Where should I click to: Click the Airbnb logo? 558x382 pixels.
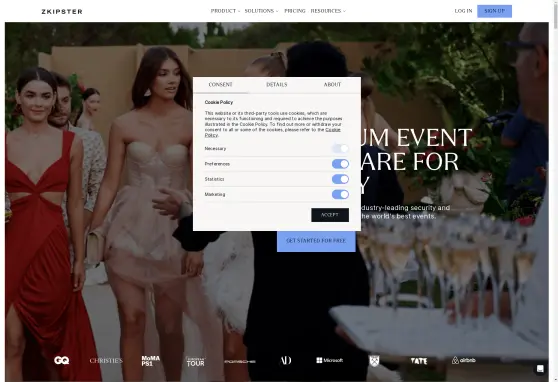click(463, 360)
